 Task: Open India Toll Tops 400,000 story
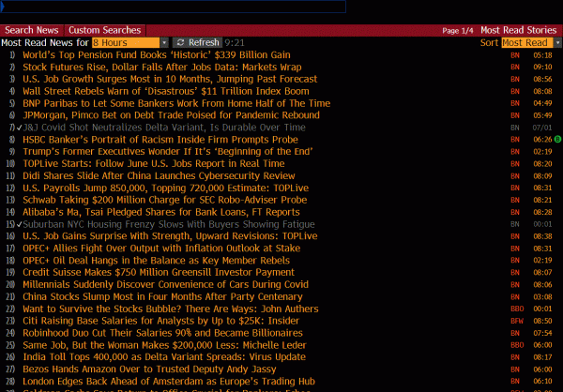164,357
